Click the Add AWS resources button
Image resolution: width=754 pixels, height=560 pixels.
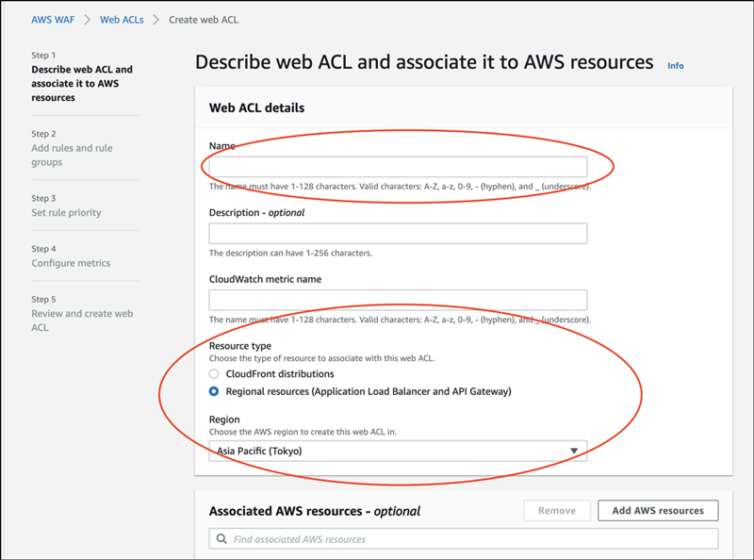pyautogui.click(x=658, y=510)
